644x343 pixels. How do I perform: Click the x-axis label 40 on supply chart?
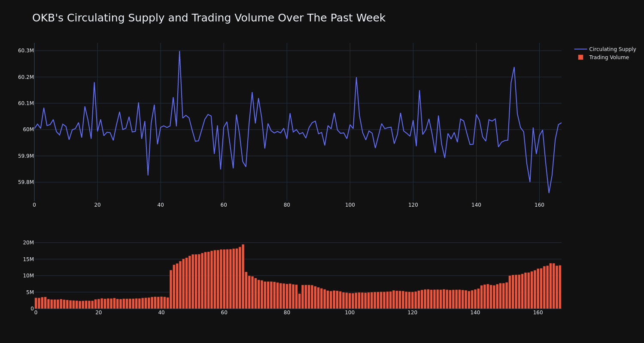coord(161,205)
